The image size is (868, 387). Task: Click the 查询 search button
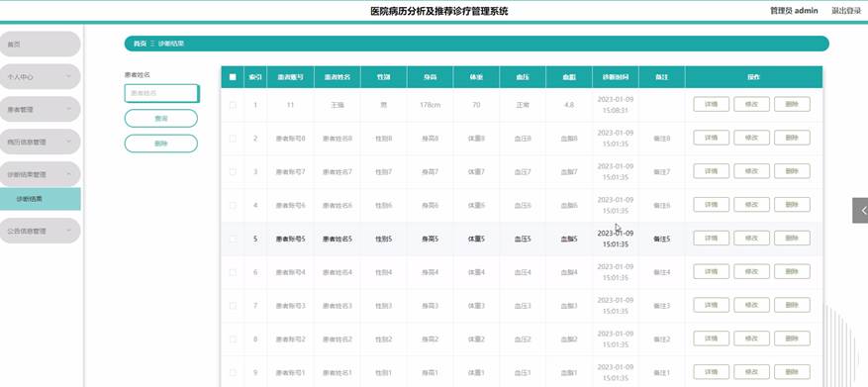pos(161,119)
